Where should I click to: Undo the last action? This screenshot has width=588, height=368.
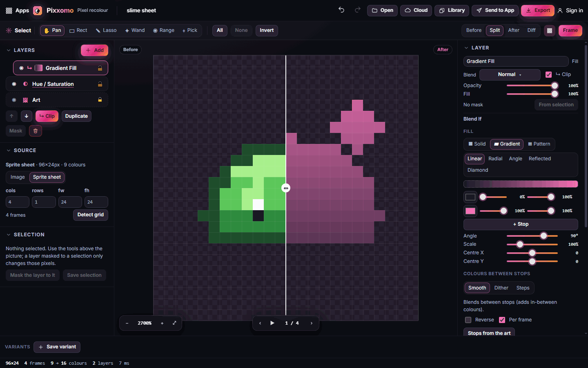[x=341, y=10]
